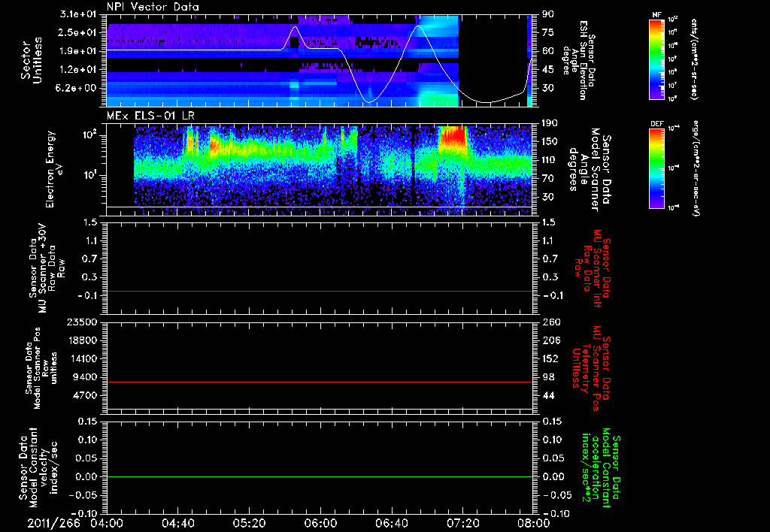Click the "3.1e+01" sector axis value
The image size is (770, 532).
78,14
